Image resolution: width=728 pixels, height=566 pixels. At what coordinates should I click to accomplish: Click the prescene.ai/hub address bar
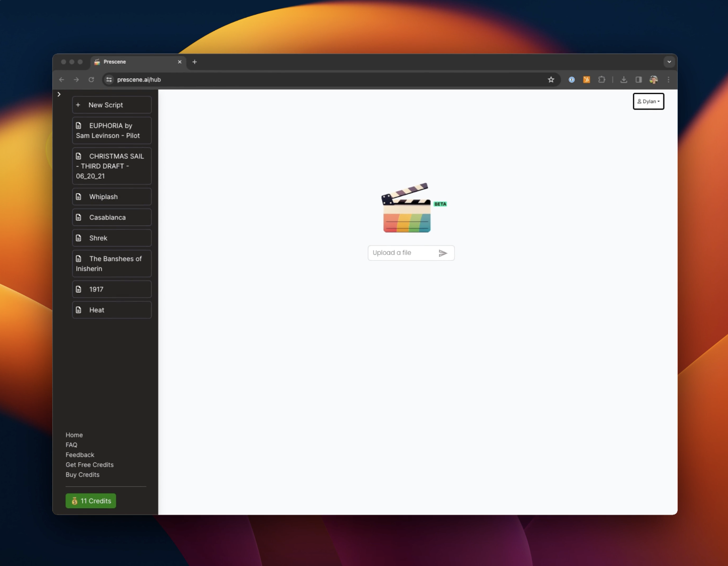point(331,80)
